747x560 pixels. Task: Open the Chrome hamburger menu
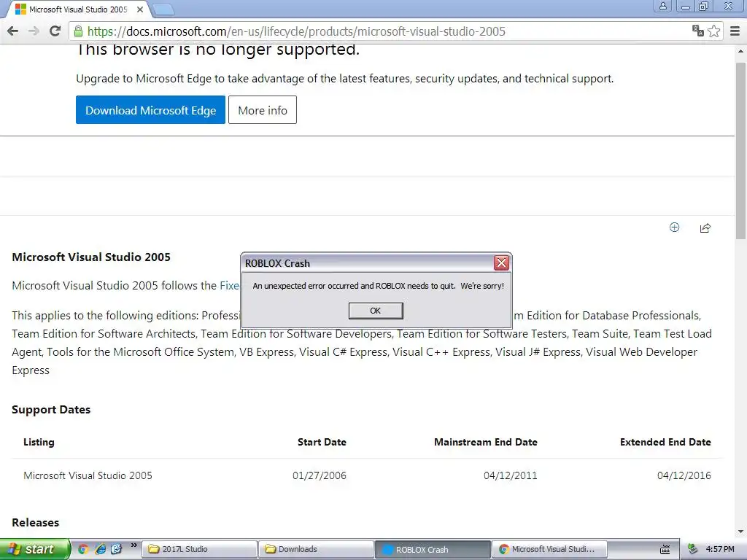[735, 31]
